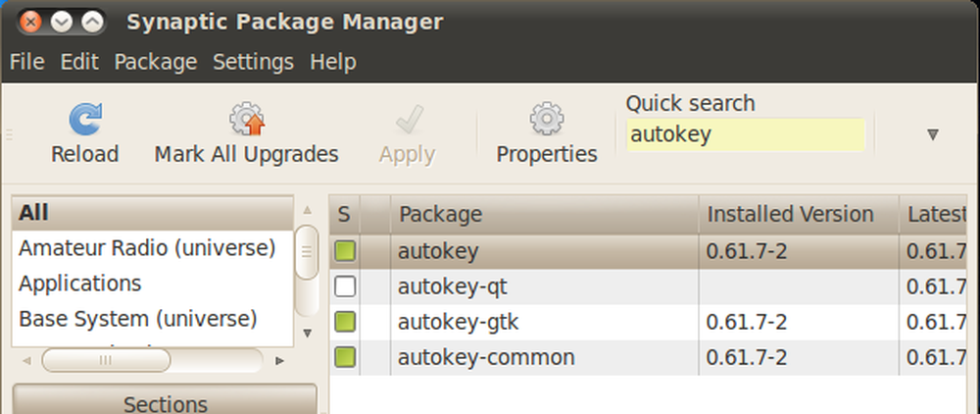Image resolution: width=980 pixels, height=414 pixels.
Task: Click installed version 0.61.7-2 of autokey-gtk
Action: (747, 322)
